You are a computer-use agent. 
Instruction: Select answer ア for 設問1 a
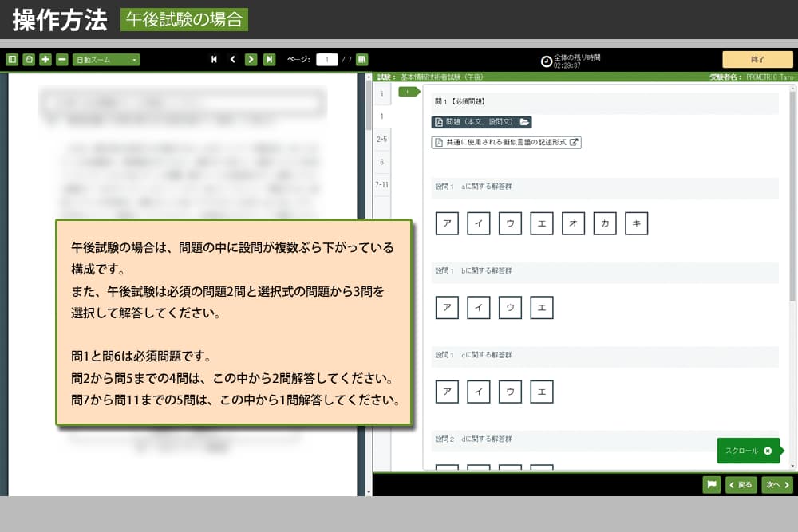(x=447, y=224)
